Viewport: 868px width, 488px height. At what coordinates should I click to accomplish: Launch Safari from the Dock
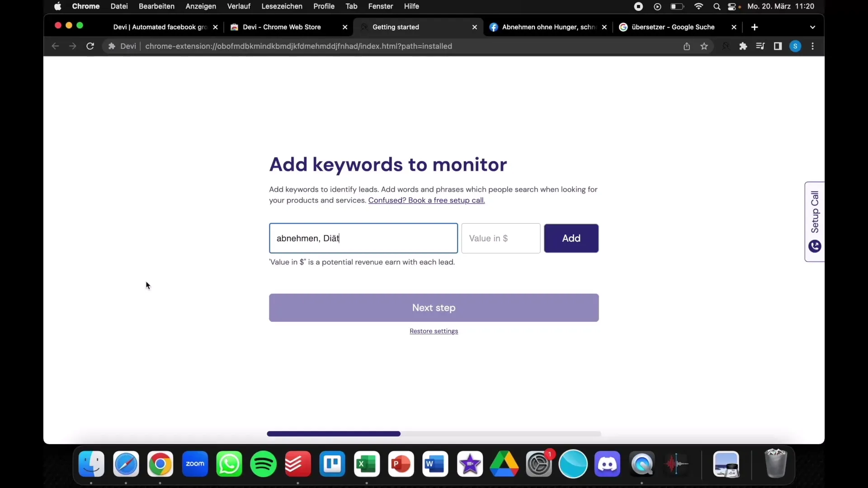tap(126, 464)
